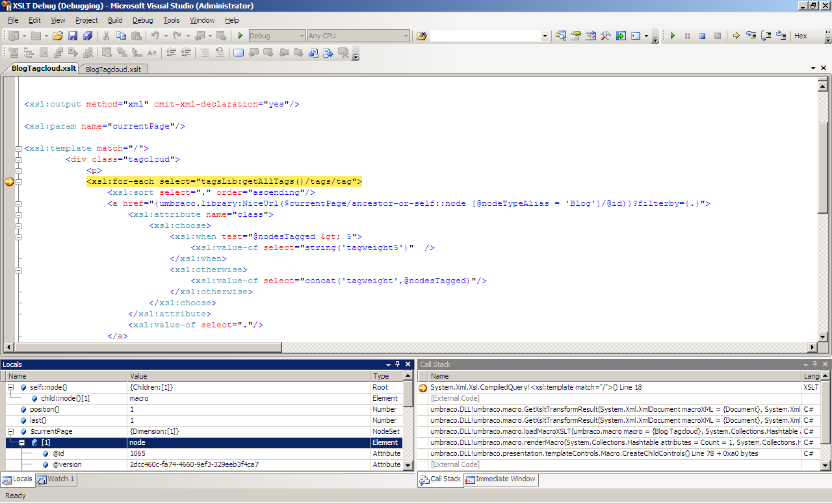Open the Debug configuration dropdown
The width and height of the screenshot is (832, 504).
(x=302, y=36)
